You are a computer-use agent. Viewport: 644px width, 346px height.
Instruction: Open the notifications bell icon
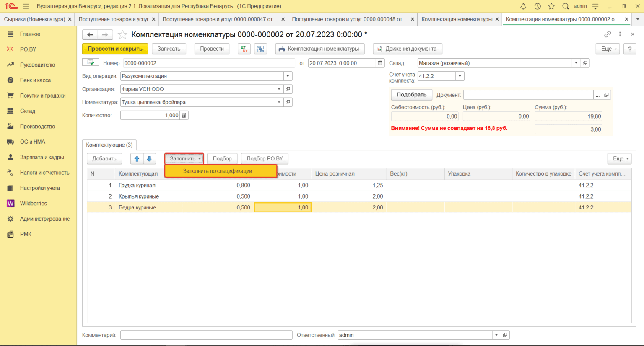tap(523, 6)
